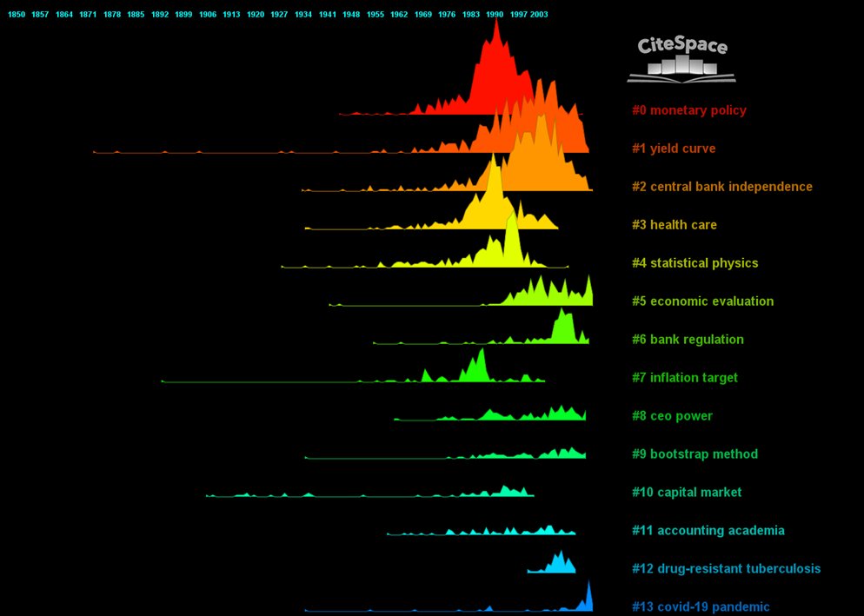Select the #0 monetary policy cluster label
The width and height of the screenshot is (864, 616).
pos(688,110)
